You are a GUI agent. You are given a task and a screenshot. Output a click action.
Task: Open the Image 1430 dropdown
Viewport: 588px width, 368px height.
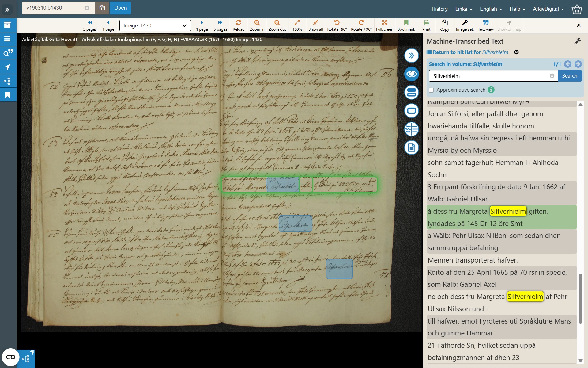155,25
